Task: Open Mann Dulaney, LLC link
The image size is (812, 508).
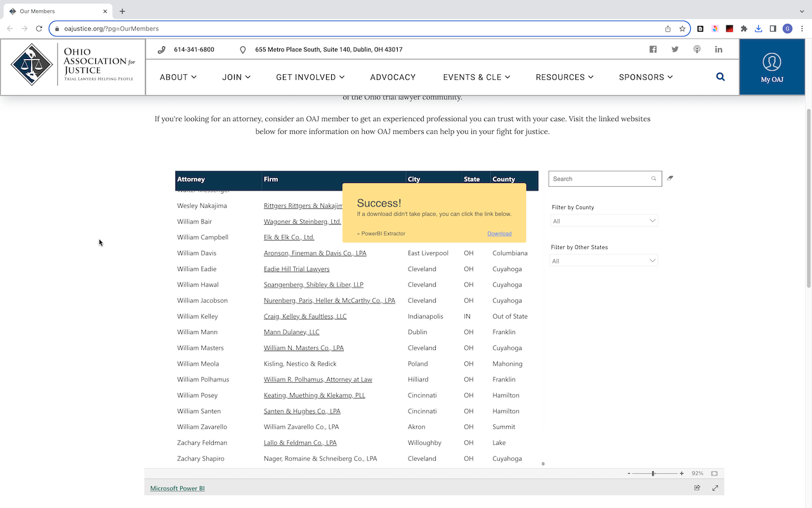Action: (x=292, y=332)
